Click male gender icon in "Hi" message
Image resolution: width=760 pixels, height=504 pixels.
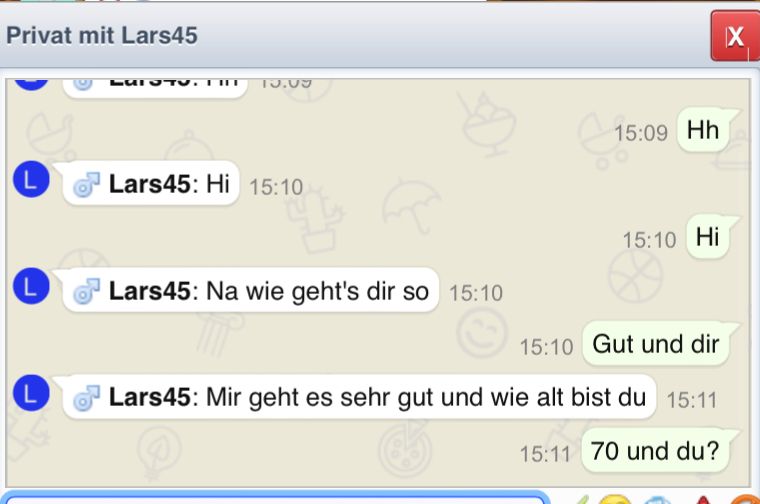pyautogui.click(x=86, y=185)
